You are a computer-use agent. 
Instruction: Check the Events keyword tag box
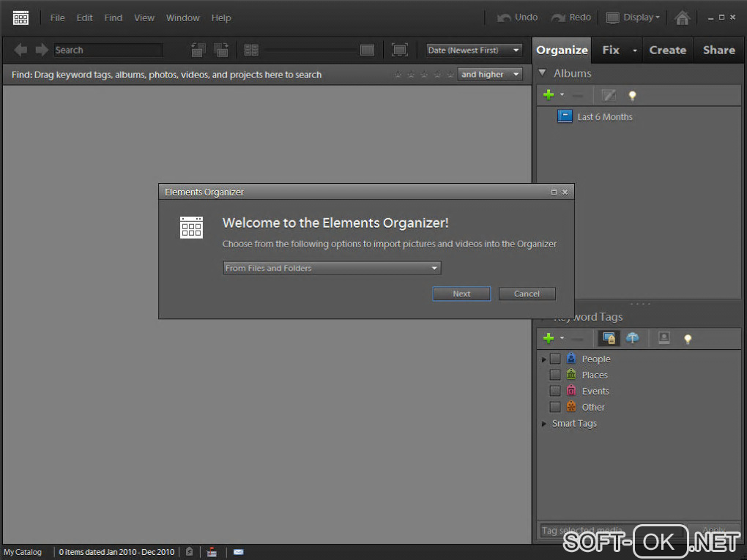(x=555, y=391)
